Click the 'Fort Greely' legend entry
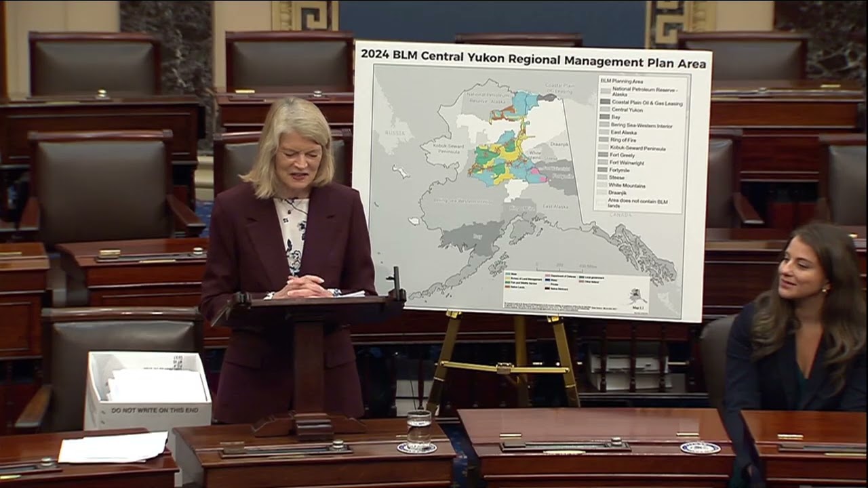The height and width of the screenshot is (488, 868). tap(616, 155)
